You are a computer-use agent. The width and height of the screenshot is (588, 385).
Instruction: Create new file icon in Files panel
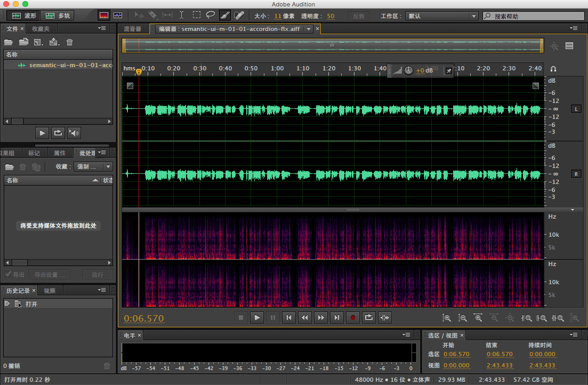(x=38, y=42)
